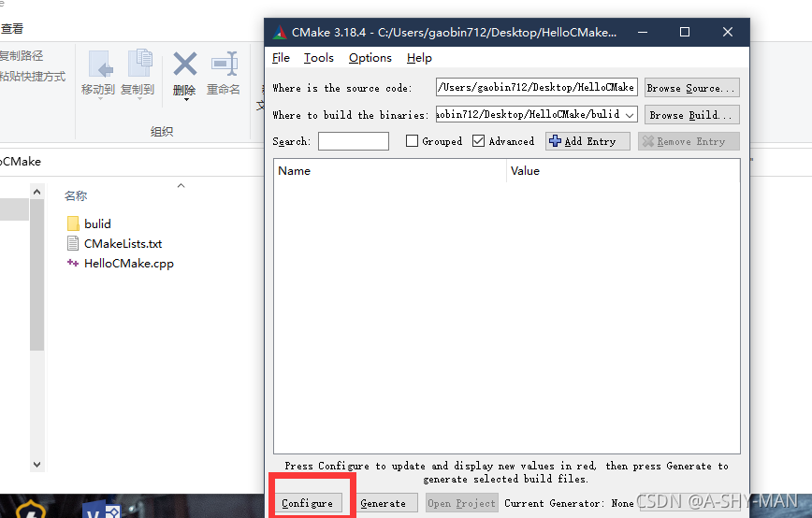The height and width of the screenshot is (518, 812).
Task: Open Browse Source dialog
Action: click(691, 88)
